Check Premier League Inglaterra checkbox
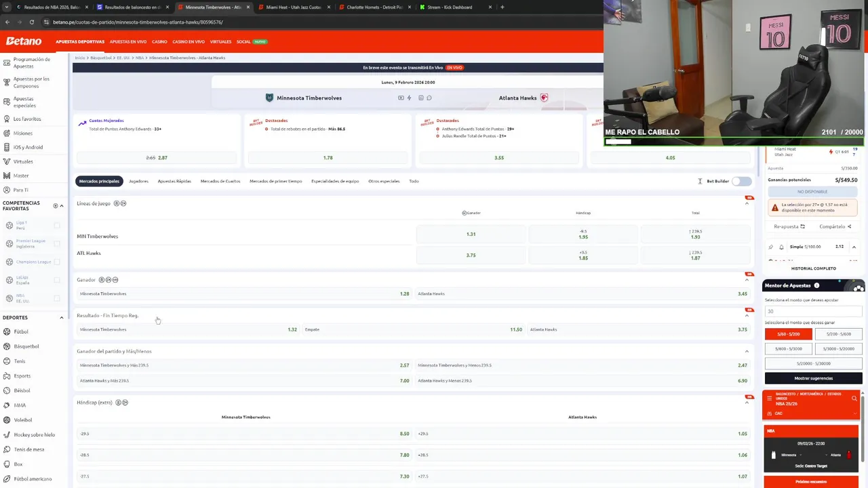The width and height of the screenshot is (868, 488). click(x=57, y=243)
